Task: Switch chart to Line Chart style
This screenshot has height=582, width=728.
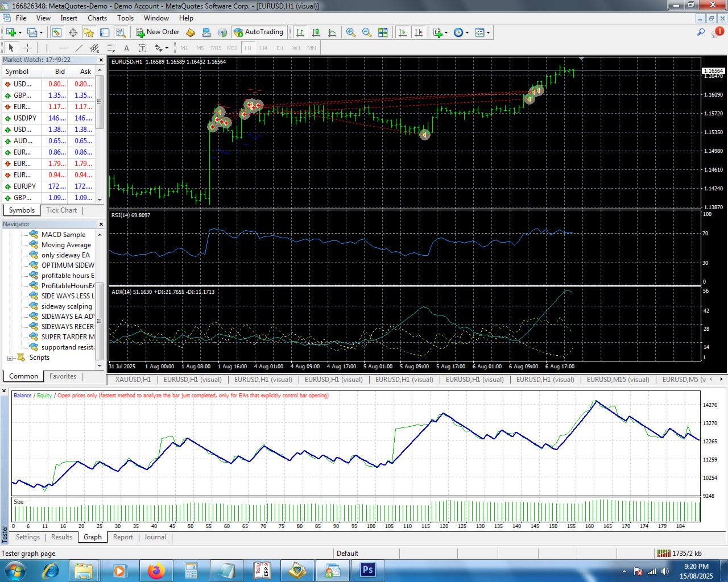Action: coord(332,32)
